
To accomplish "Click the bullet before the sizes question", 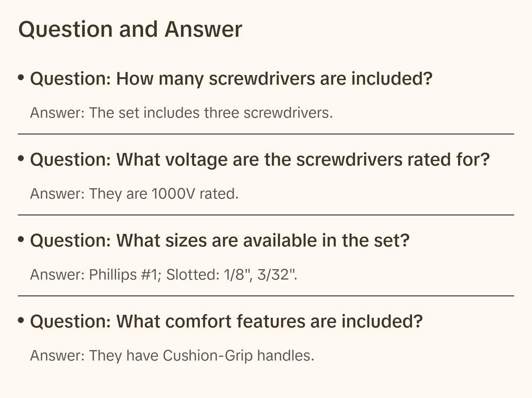I will [21, 239].
